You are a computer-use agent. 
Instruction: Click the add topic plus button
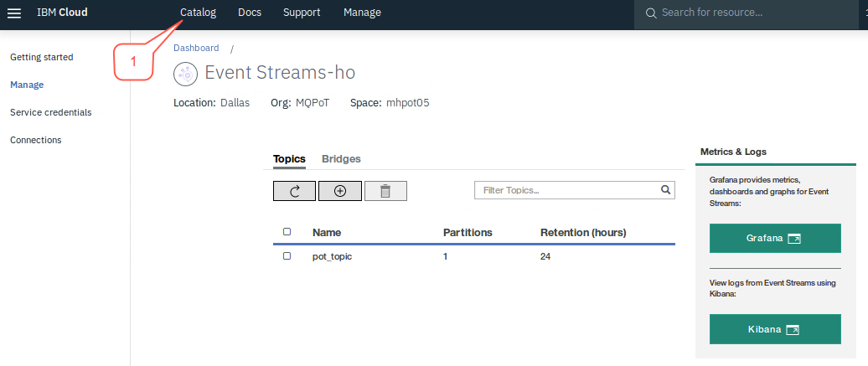(340, 191)
